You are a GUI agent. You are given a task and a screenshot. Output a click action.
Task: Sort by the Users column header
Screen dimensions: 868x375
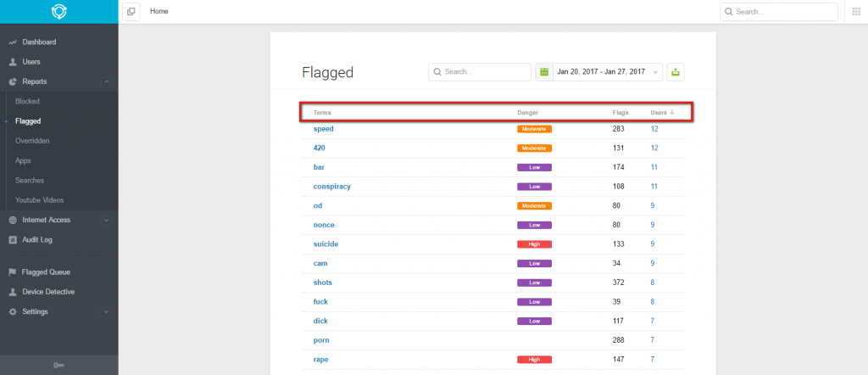pyautogui.click(x=659, y=113)
